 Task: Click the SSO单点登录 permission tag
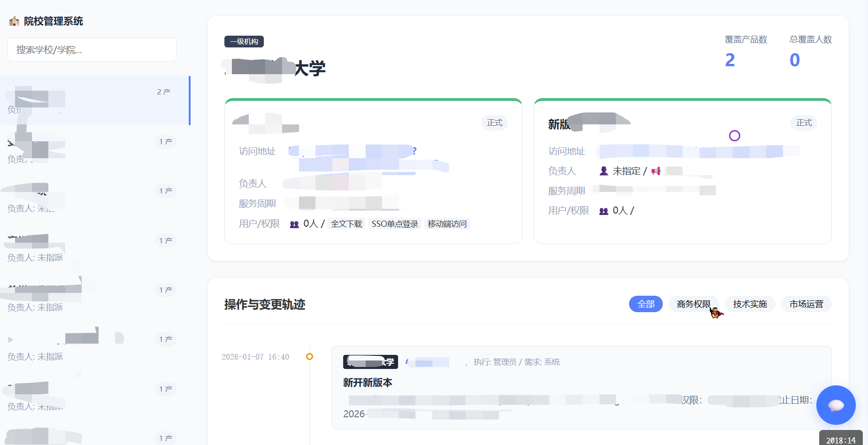pos(395,224)
